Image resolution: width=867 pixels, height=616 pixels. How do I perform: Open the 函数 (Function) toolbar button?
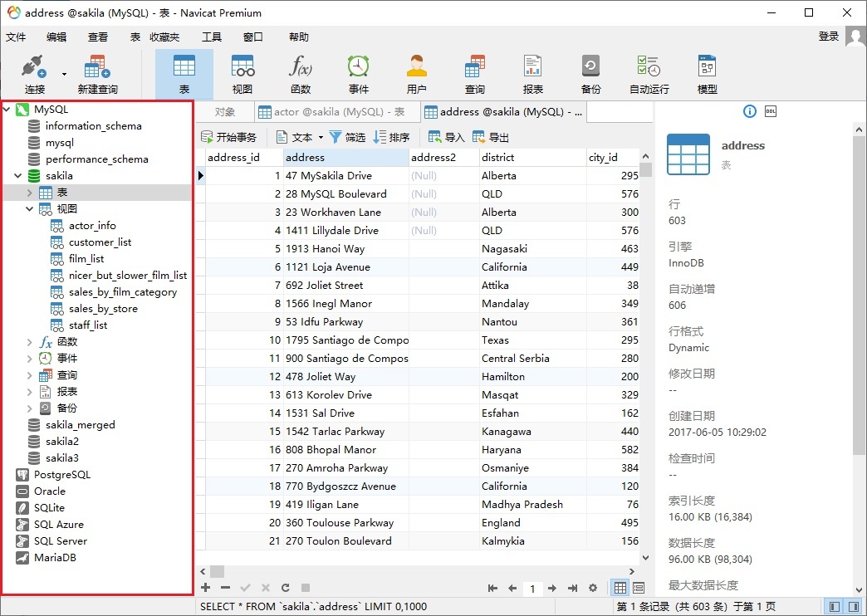(301, 75)
